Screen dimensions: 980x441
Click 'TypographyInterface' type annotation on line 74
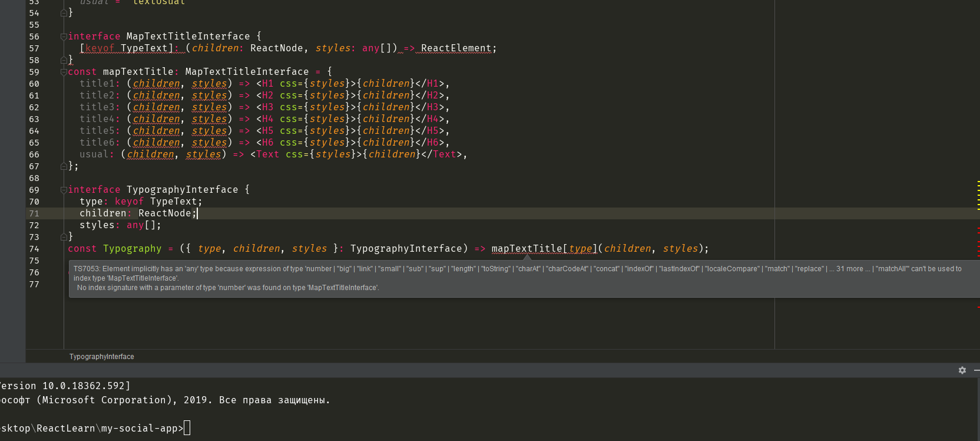click(x=406, y=249)
